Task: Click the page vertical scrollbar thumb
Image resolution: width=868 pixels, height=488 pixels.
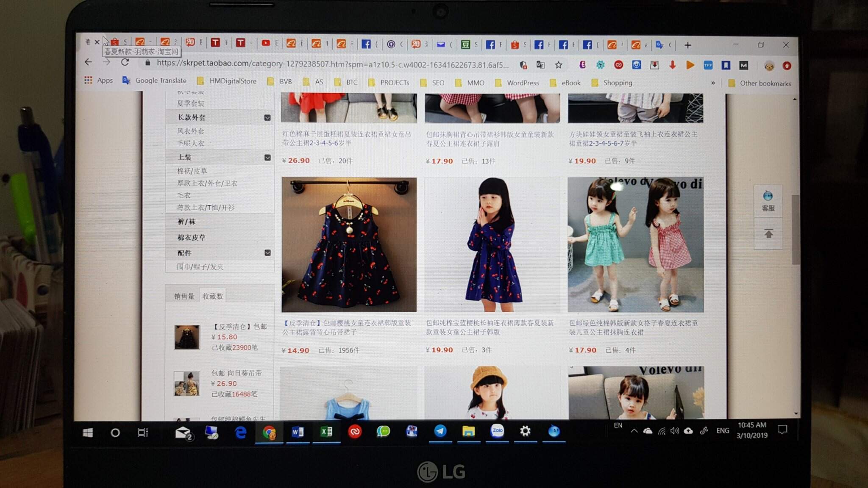Action: (x=795, y=229)
